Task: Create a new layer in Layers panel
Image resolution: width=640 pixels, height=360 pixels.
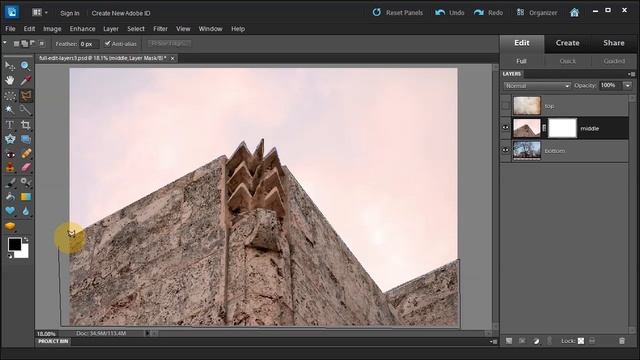Action: pos(509,341)
